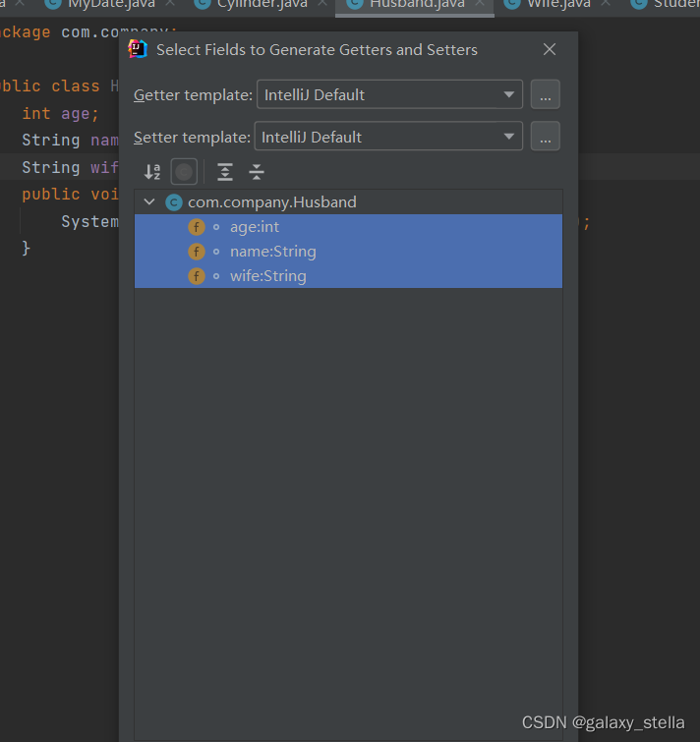The image size is (700, 742).
Task: Close the MyDate.java tab
Action: tap(170, 3)
